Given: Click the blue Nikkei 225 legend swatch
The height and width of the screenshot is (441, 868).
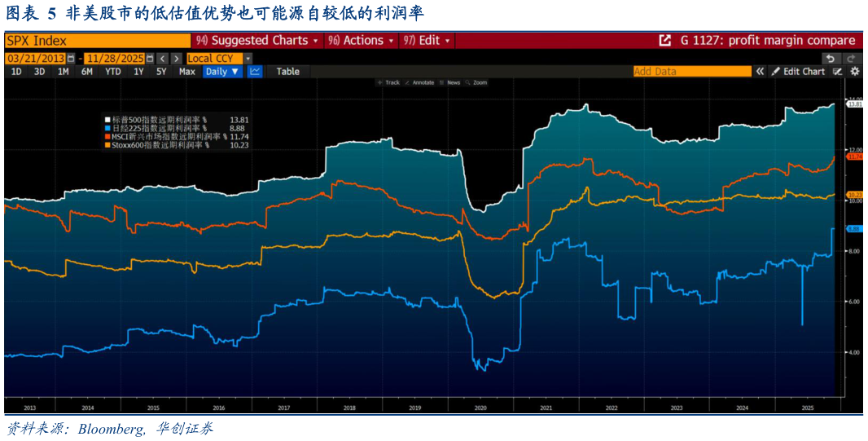Looking at the screenshot, I should click(x=107, y=128).
